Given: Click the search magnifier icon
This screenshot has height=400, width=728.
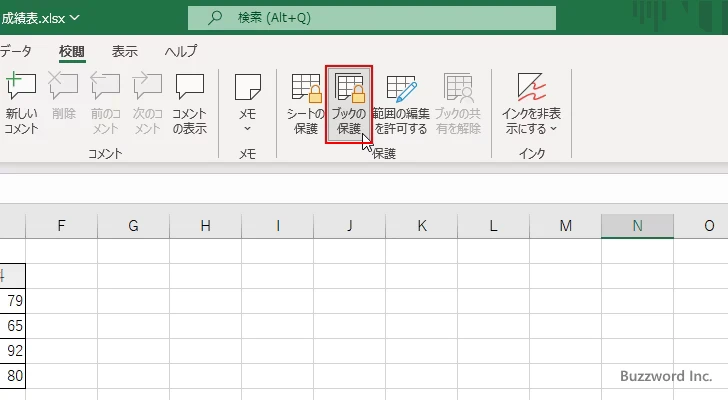Looking at the screenshot, I should tap(214, 18).
